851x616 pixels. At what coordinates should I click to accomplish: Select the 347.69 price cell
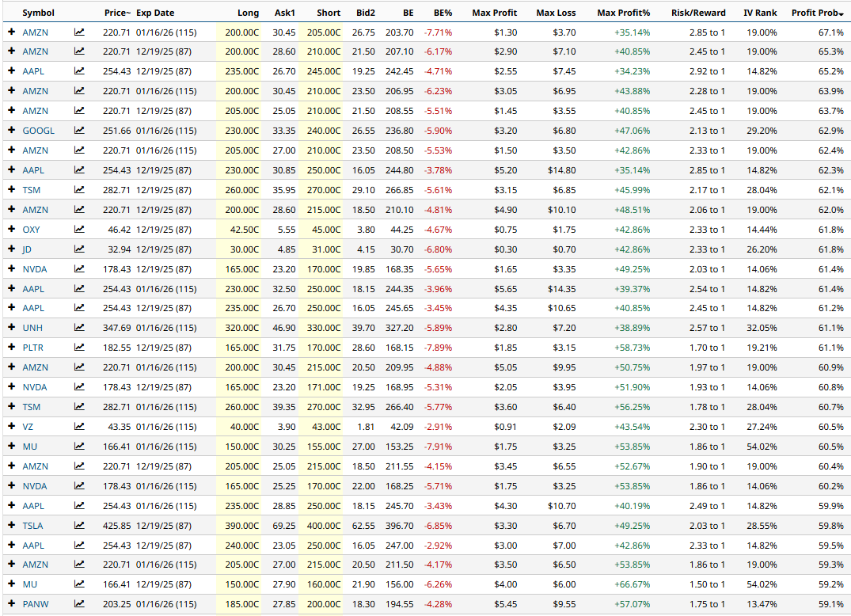click(x=116, y=328)
